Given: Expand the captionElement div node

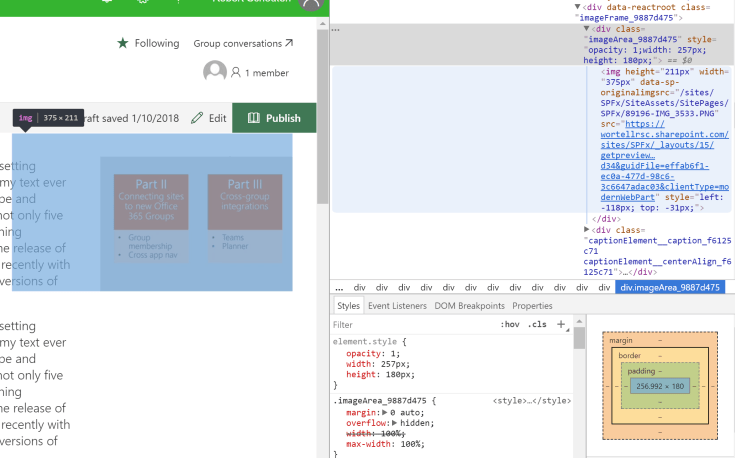Looking at the screenshot, I should [x=587, y=230].
